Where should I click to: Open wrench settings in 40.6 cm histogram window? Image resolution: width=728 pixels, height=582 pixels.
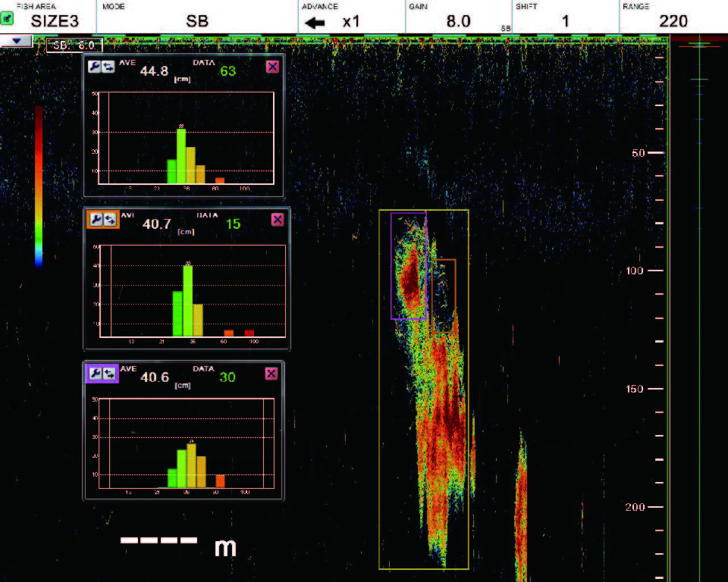point(96,373)
